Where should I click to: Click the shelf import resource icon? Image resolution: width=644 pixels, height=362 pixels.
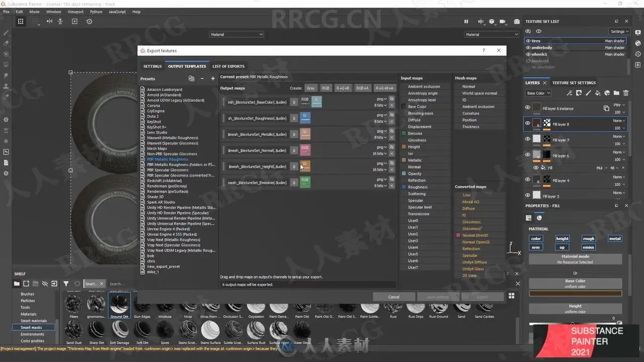(x=54, y=284)
